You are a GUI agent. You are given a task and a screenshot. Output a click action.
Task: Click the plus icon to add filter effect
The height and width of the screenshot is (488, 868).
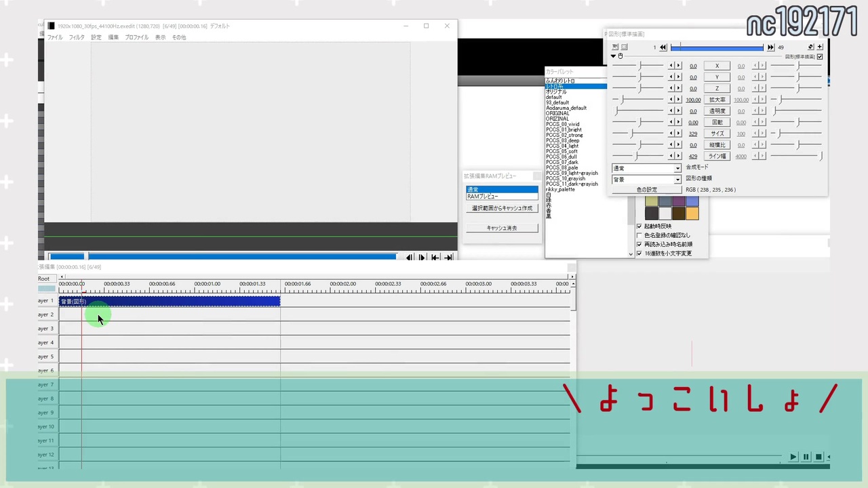(820, 47)
